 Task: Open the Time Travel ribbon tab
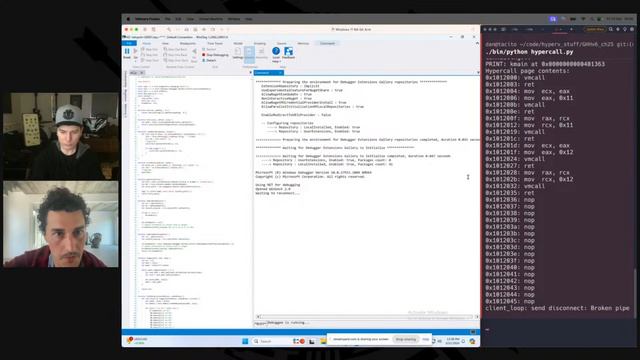(215, 43)
